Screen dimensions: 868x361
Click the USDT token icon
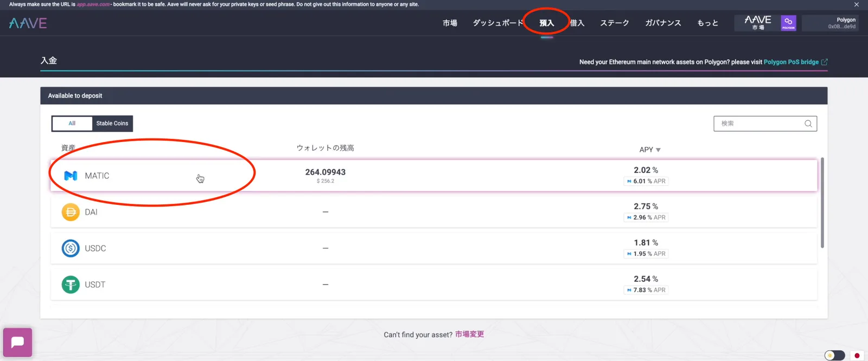coord(71,285)
